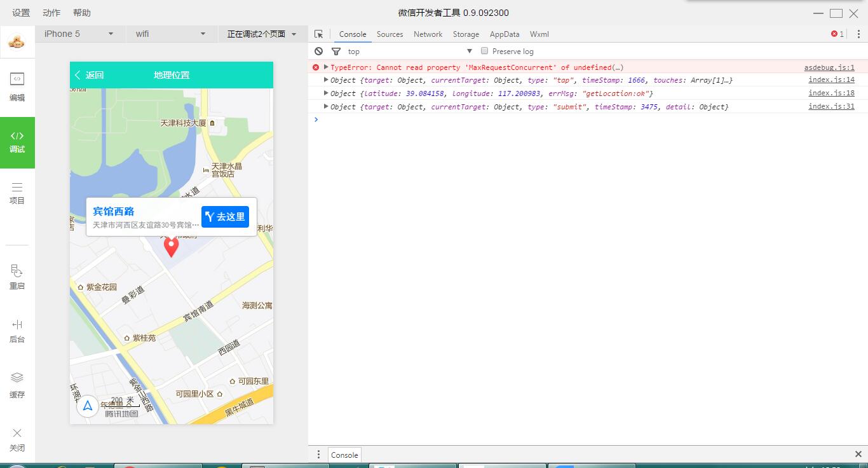This screenshot has width=868, height=468.
Task: Switch to the Wxml tab
Action: coord(539,34)
